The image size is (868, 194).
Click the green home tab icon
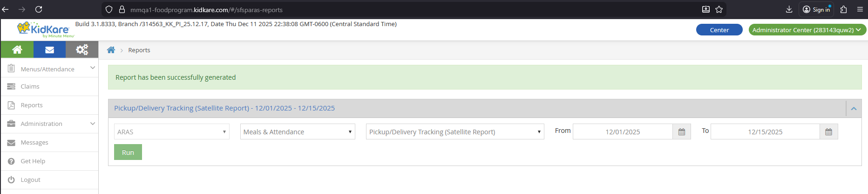point(17,49)
